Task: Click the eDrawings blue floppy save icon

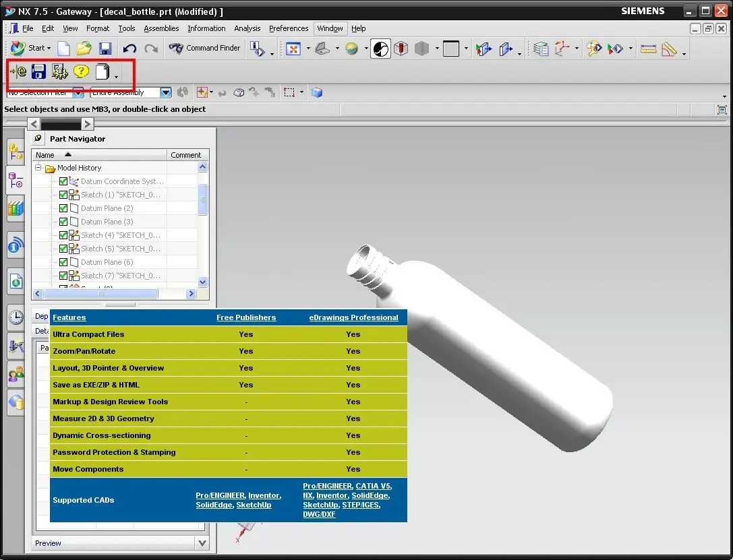Action: click(38, 71)
